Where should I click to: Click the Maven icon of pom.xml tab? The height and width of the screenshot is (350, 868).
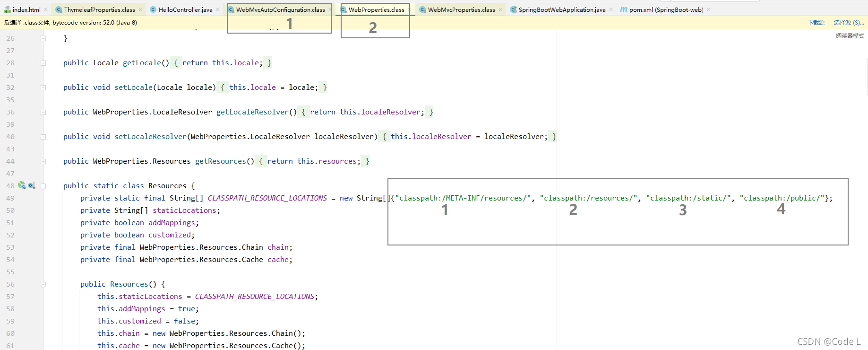pos(624,9)
